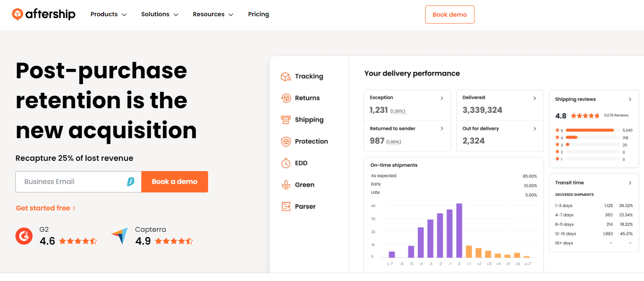
Task: Click the AfterShip logo
Action: [44, 15]
